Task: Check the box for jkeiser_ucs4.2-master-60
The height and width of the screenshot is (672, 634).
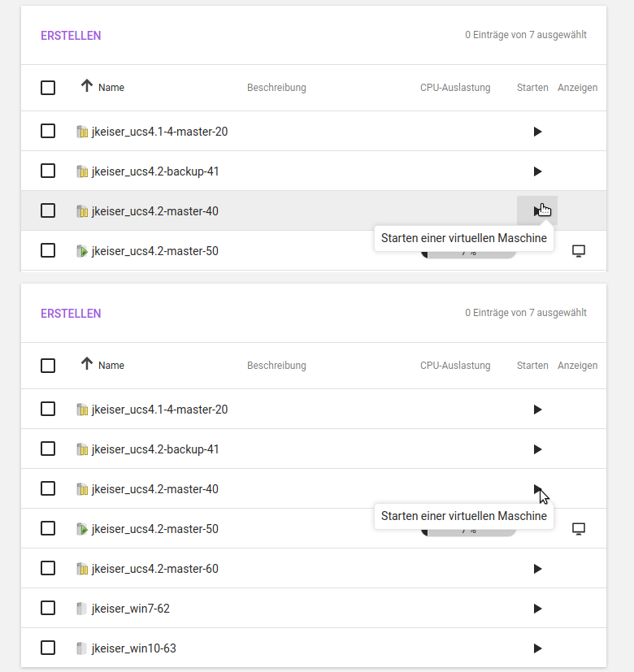Action: tap(48, 568)
